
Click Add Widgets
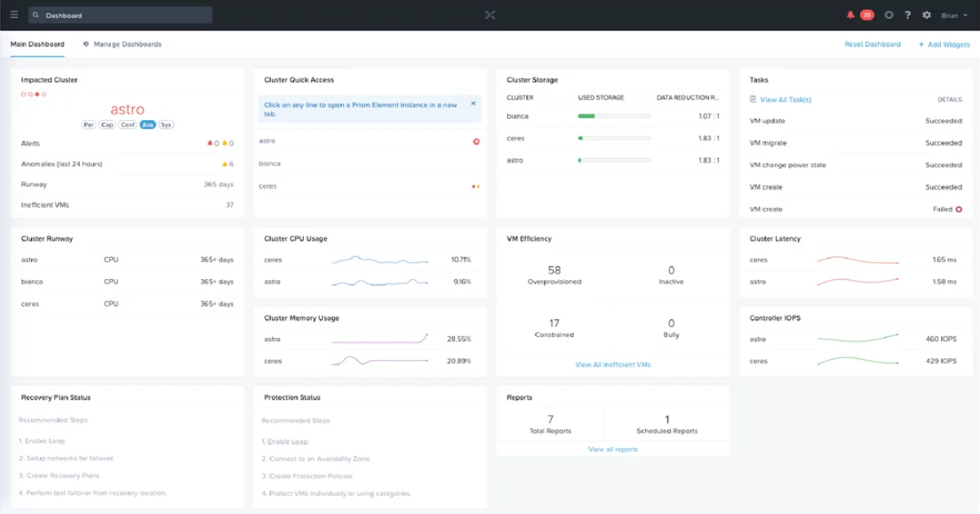coord(944,44)
